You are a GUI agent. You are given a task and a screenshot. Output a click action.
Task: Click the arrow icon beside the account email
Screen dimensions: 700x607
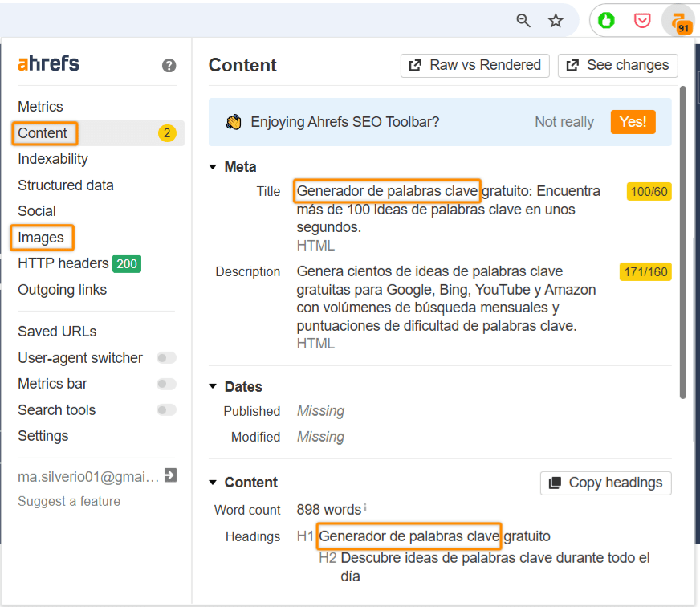click(169, 475)
